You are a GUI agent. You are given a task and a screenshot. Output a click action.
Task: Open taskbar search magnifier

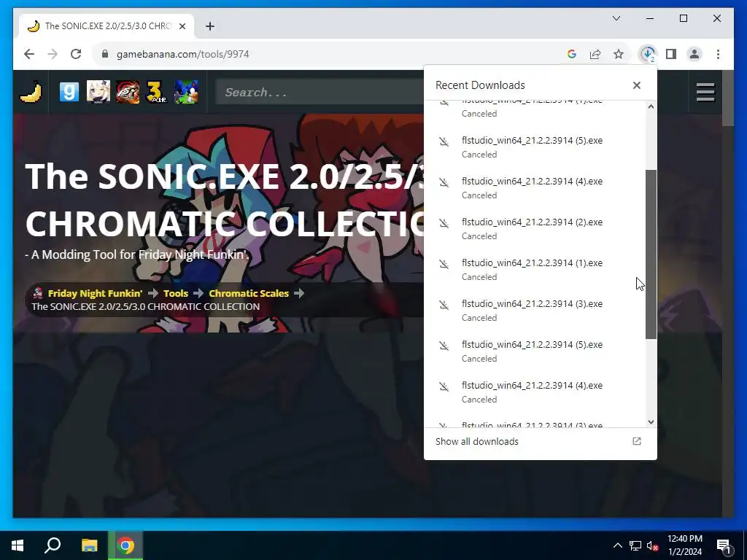click(x=53, y=545)
